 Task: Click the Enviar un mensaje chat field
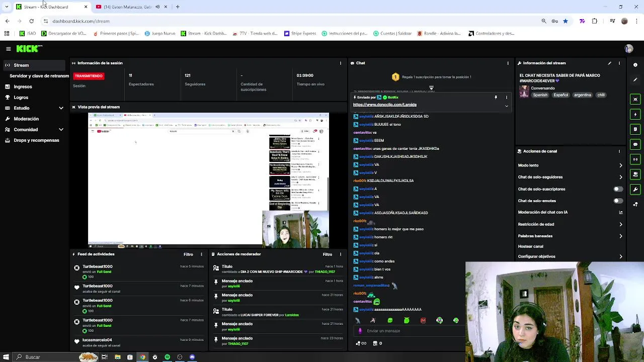click(x=410, y=331)
